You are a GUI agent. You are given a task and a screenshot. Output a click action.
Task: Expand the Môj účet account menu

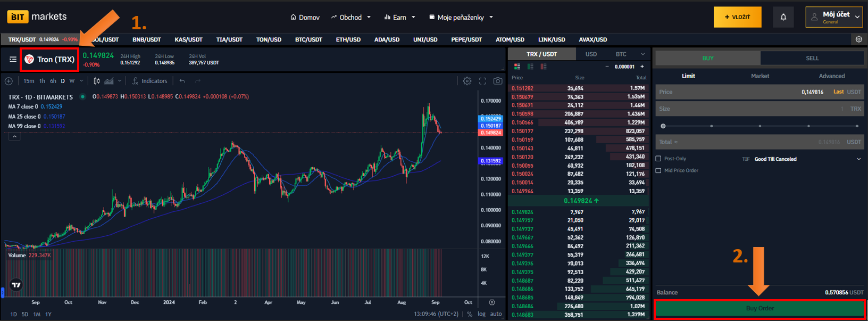(x=833, y=17)
